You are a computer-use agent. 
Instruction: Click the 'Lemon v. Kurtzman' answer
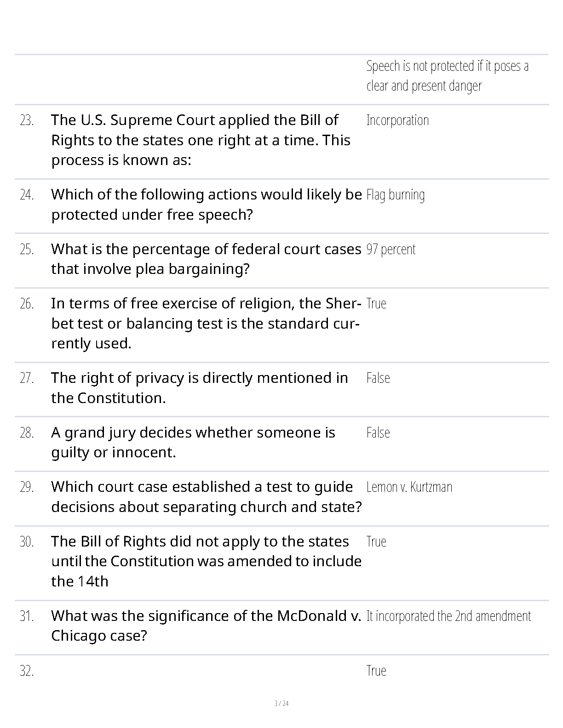pyautogui.click(x=409, y=487)
